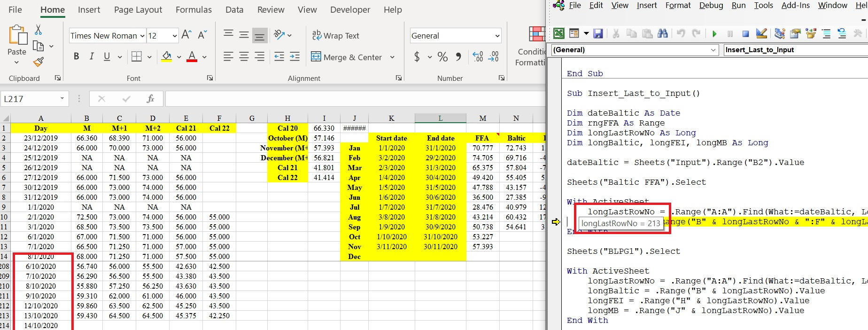Image resolution: width=868 pixels, height=330 pixels.
Task: Click the Paste clipboard icon
Action: (17, 35)
